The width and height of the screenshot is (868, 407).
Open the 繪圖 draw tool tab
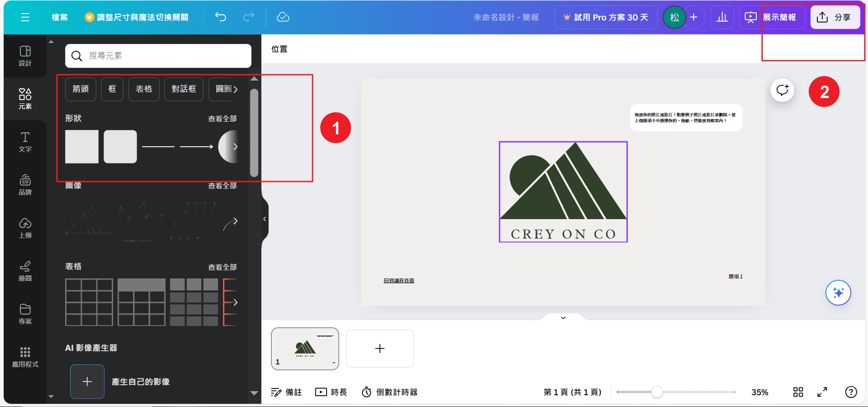25,271
